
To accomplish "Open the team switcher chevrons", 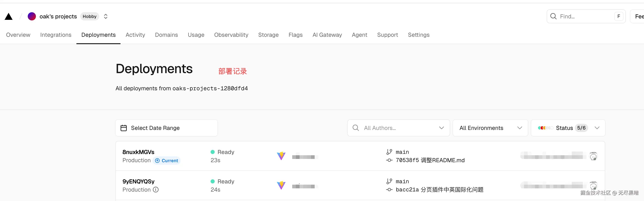I will click(x=106, y=17).
